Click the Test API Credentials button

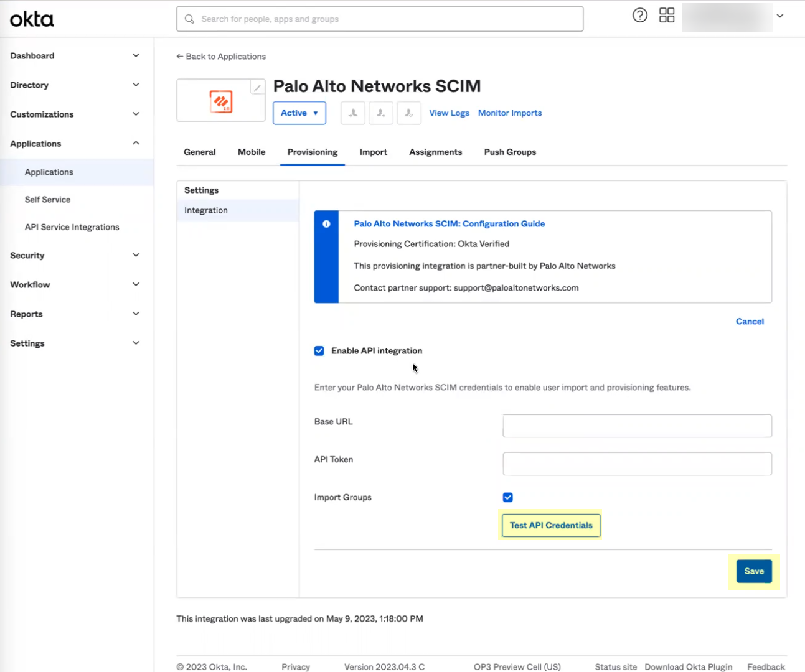coord(550,525)
